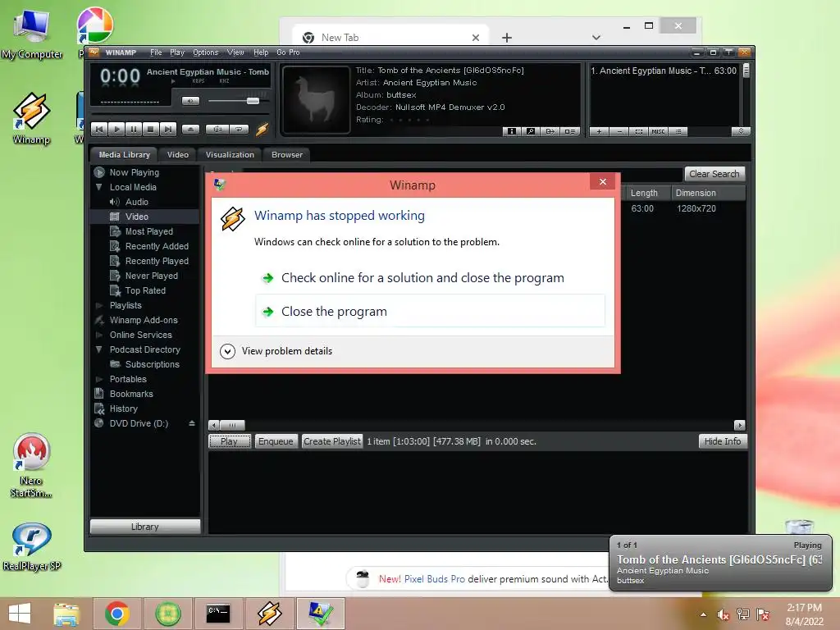Adjust the volume slider handle

tap(253, 101)
